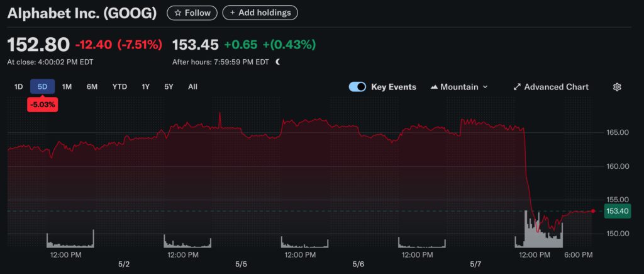Click the Add holdings button

(260, 13)
